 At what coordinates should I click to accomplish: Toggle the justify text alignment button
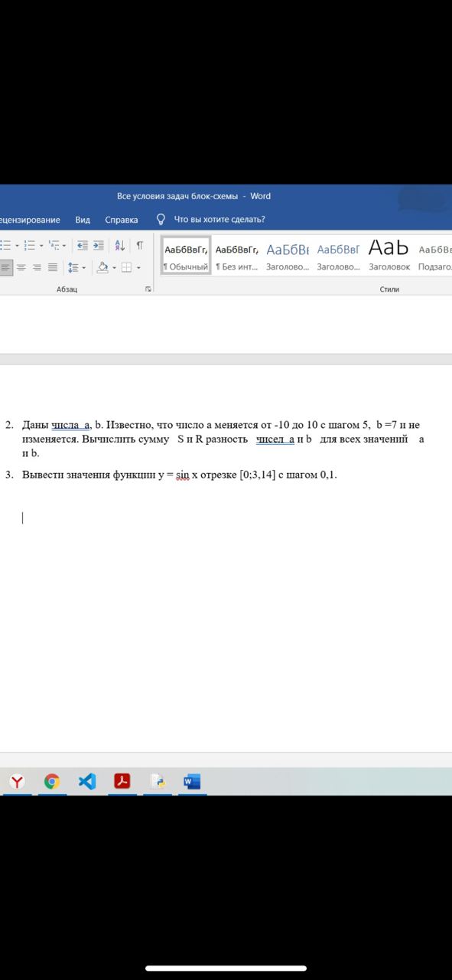coord(52,267)
